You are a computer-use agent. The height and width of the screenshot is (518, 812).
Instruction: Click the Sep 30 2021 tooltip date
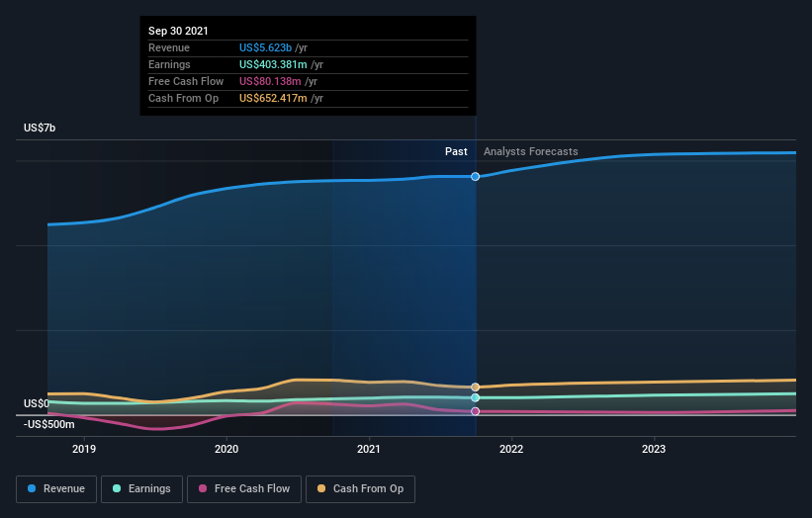(178, 31)
